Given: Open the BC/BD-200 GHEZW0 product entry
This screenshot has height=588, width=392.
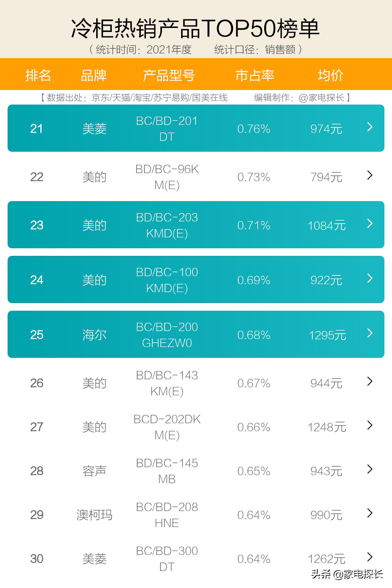Looking at the screenshot, I should coord(167,335).
